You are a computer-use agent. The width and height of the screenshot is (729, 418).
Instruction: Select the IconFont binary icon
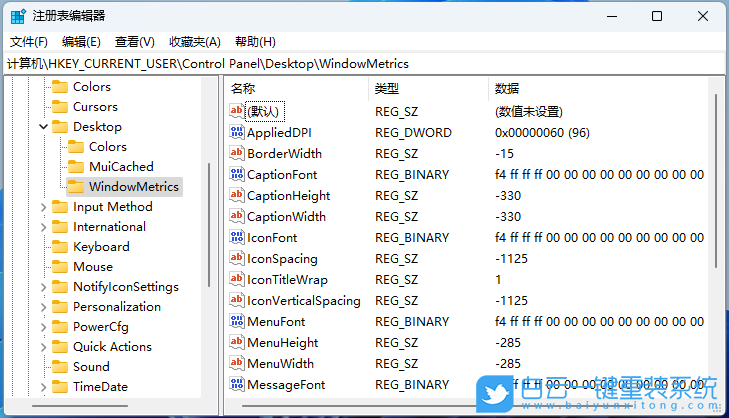237,237
